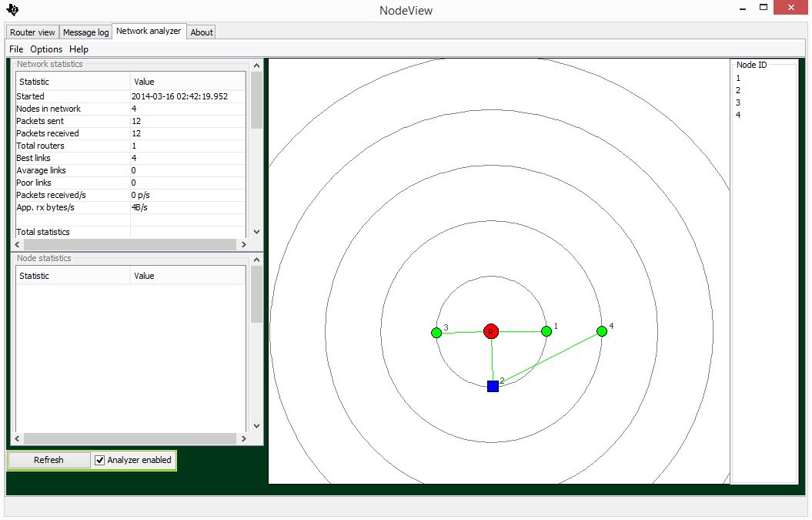Click Network statistics vertical scrollbar thumb
This screenshot has height=520, width=812.
(x=256, y=100)
